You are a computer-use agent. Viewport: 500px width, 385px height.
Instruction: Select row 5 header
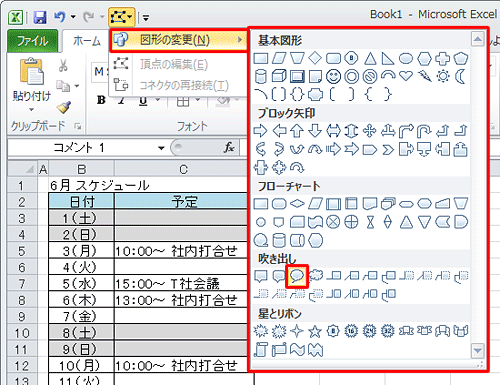22,251
